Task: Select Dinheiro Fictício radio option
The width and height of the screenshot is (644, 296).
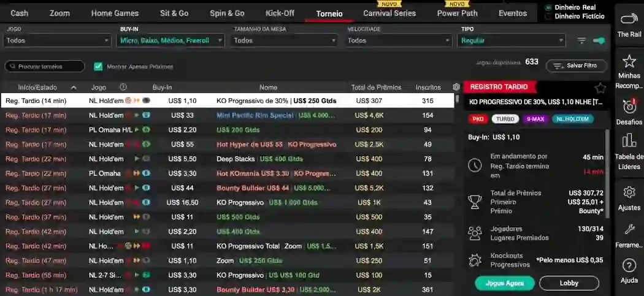Action: point(548,17)
